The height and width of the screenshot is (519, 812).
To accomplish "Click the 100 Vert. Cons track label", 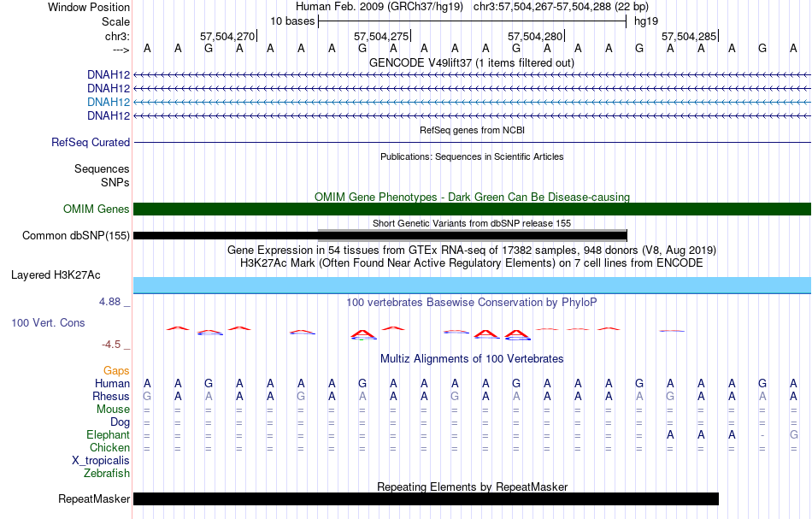I will click(x=48, y=322).
